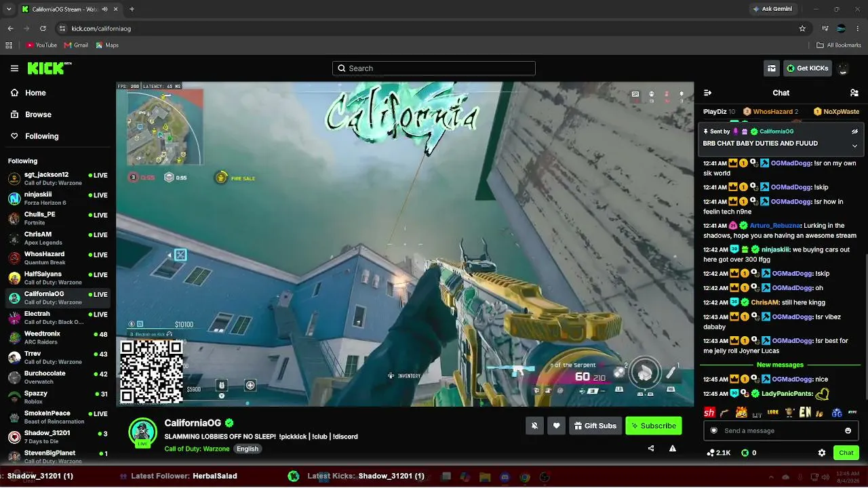Report the stream using warning icon
Image resolution: width=868 pixels, height=488 pixels.
point(673,448)
